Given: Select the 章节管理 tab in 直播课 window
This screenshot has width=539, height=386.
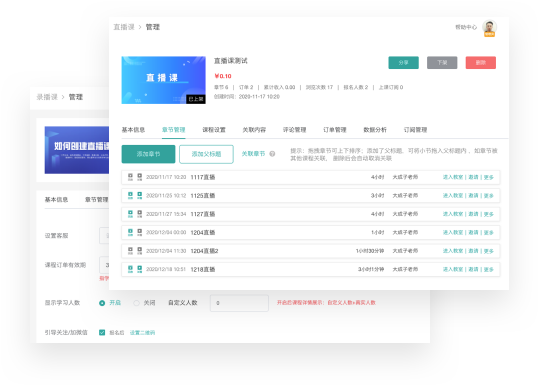Looking at the screenshot, I should [x=174, y=130].
